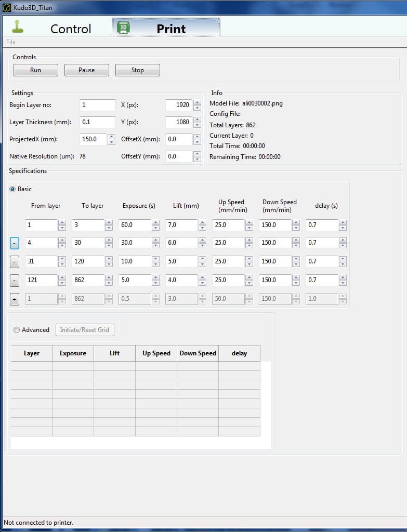Click the Kudo3D app icon in title bar

pyautogui.click(x=7, y=8)
